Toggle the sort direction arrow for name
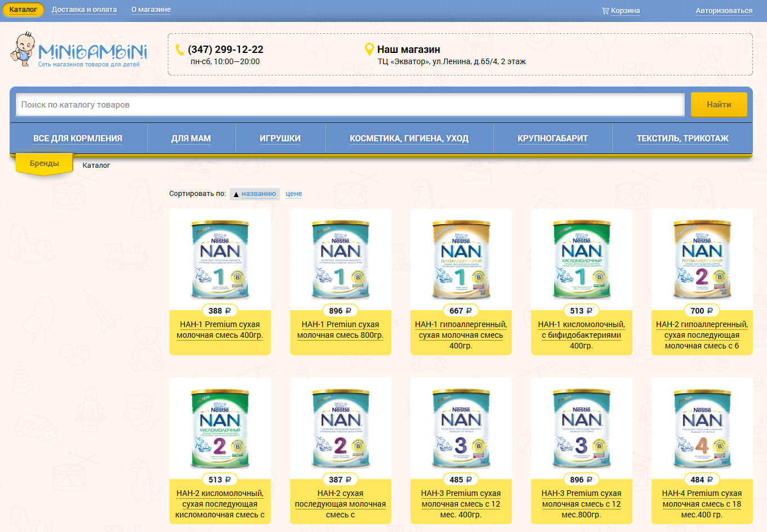This screenshot has width=767, height=532. click(x=236, y=194)
